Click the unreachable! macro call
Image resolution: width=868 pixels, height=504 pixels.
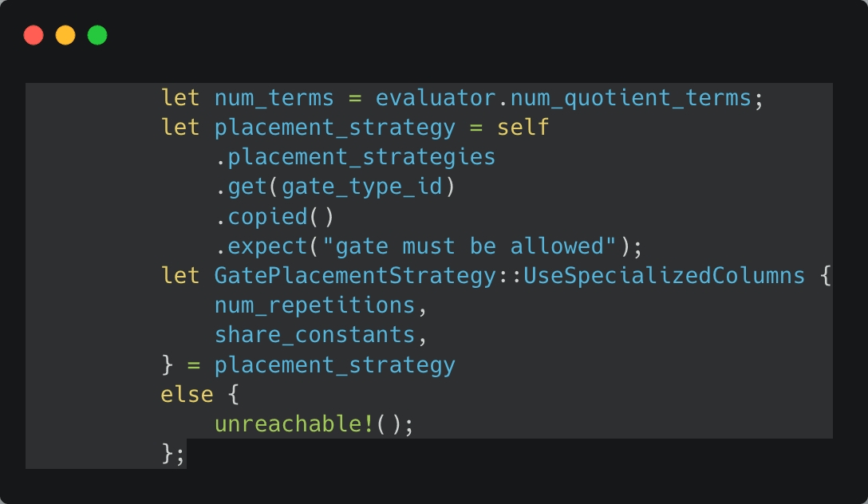[x=294, y=424]
